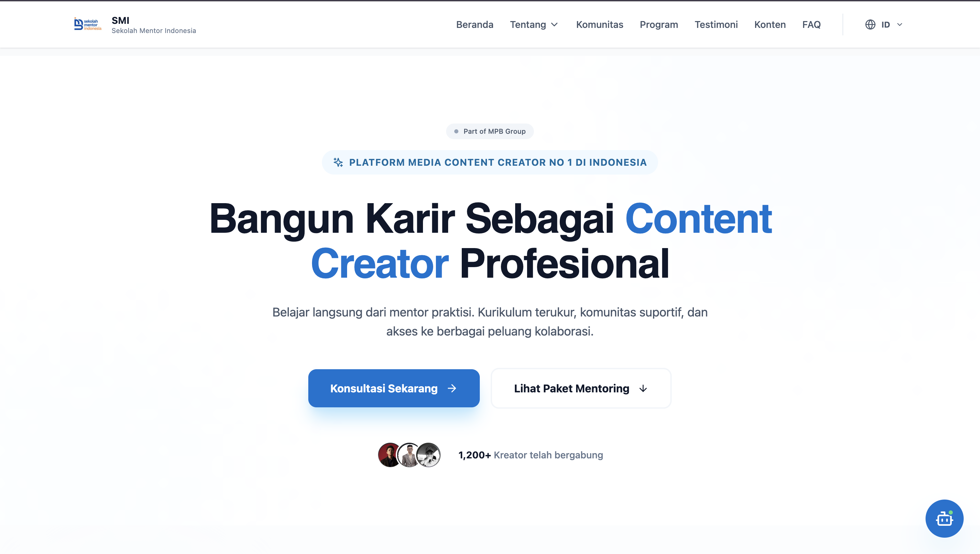Open the Komunitas page

[600, 25]
